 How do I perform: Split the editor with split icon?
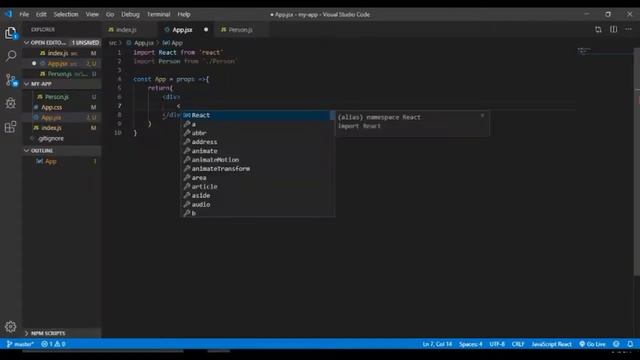[613, 29]
